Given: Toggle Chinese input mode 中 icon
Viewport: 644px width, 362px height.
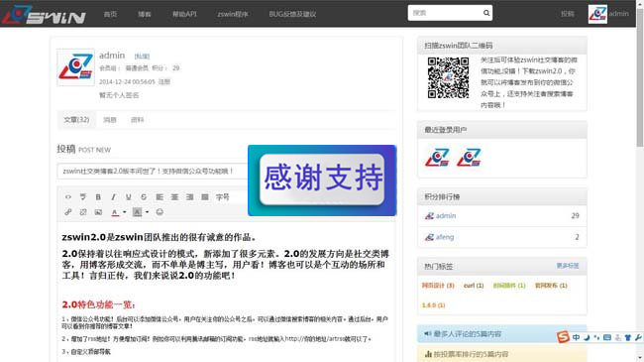Looking at the screenshot, I should pyautogui.click(x=576, y=337).
